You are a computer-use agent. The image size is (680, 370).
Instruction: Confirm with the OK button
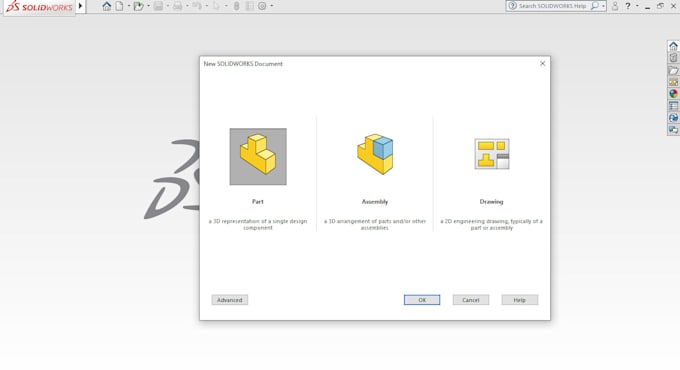422,300
